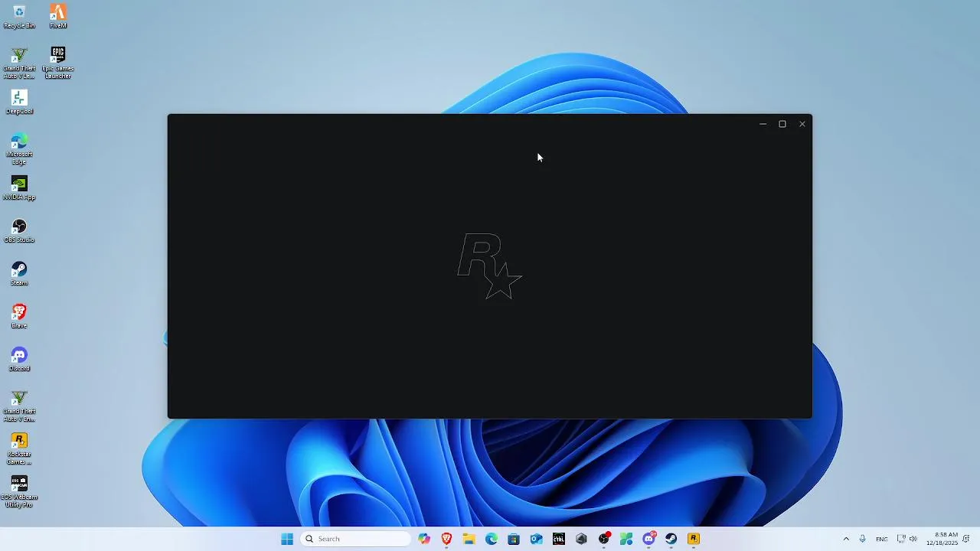Close the Rockstar launcher window
980x551 pixels.
[802, 124]
